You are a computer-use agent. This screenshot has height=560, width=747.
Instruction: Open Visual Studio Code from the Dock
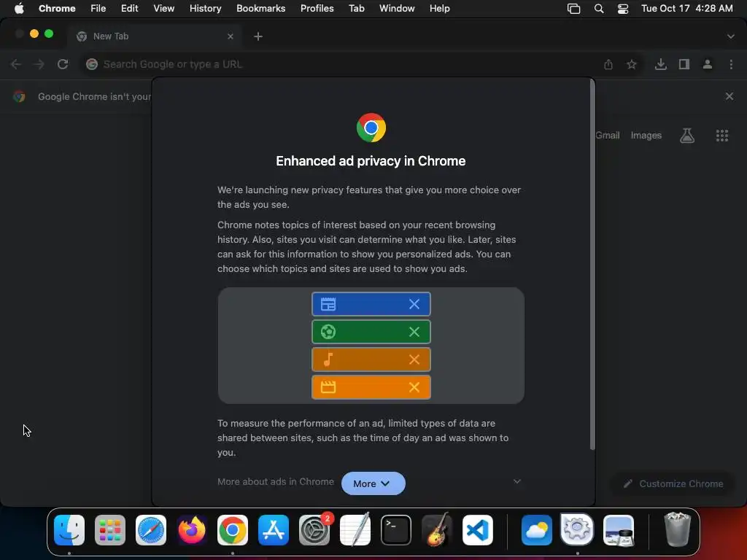click(478, 530)
